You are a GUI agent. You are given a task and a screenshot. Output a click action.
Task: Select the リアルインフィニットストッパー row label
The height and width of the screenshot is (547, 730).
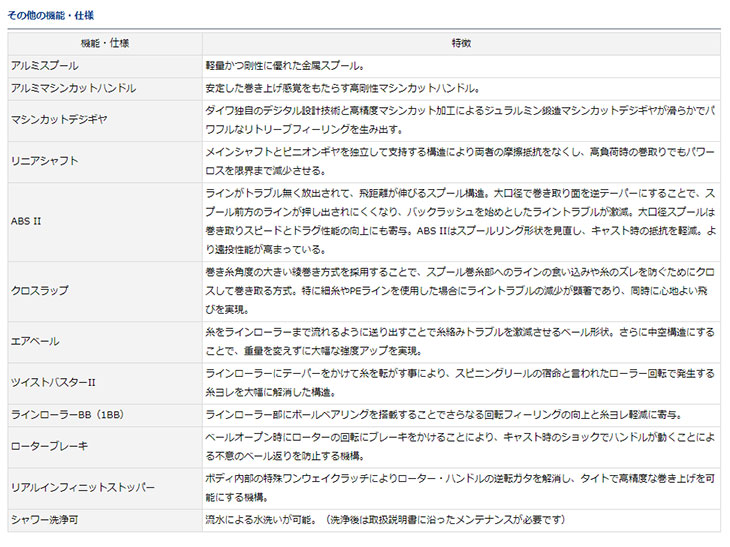(82, 487)
